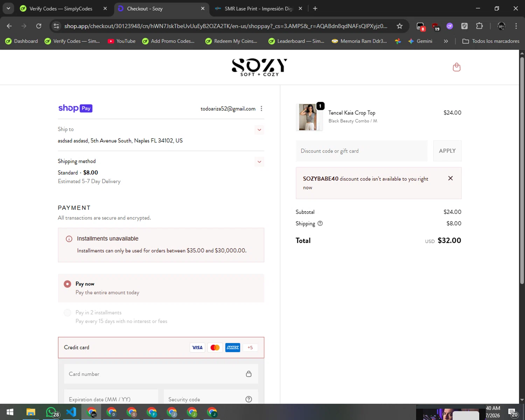Open the Gemini bookmark
525x420 pixels.
pyautogui.click(x=420, y=41)
